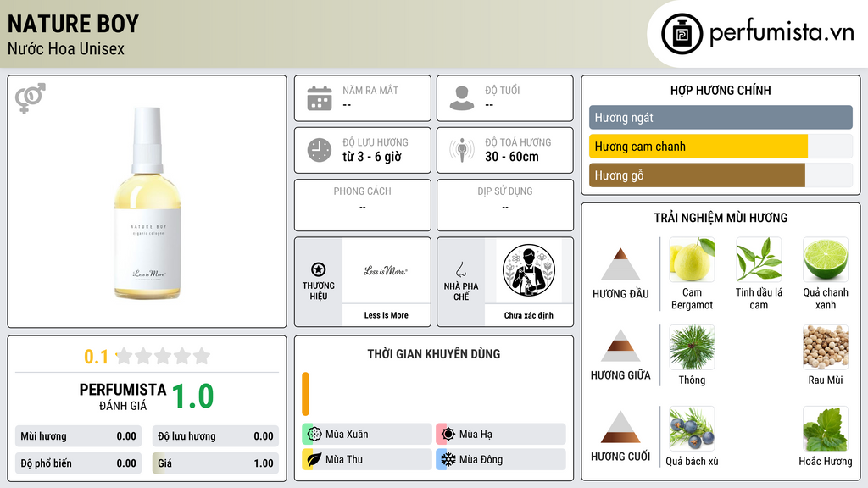Click the Thời gian khuyên dùng heading
This screenshot has width=868, height=488.
pyautogui.click(x=433, y=354)
